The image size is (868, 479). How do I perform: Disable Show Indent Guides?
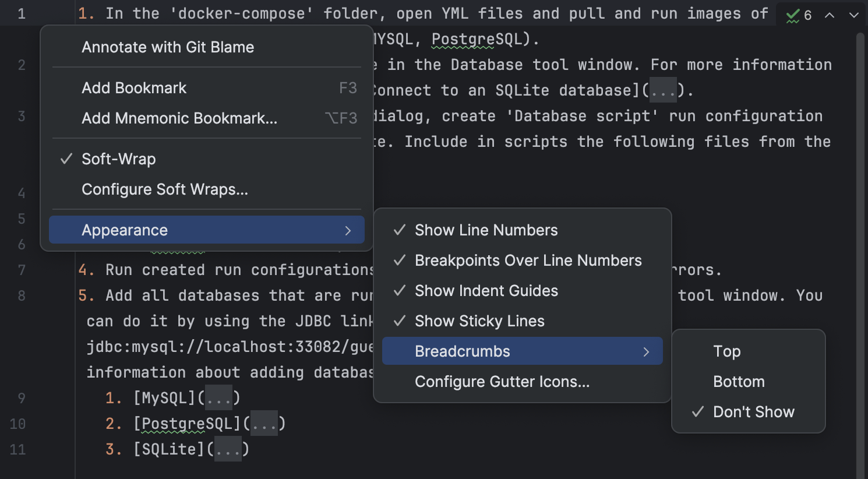pyautogui.click(x=486, y=290)
